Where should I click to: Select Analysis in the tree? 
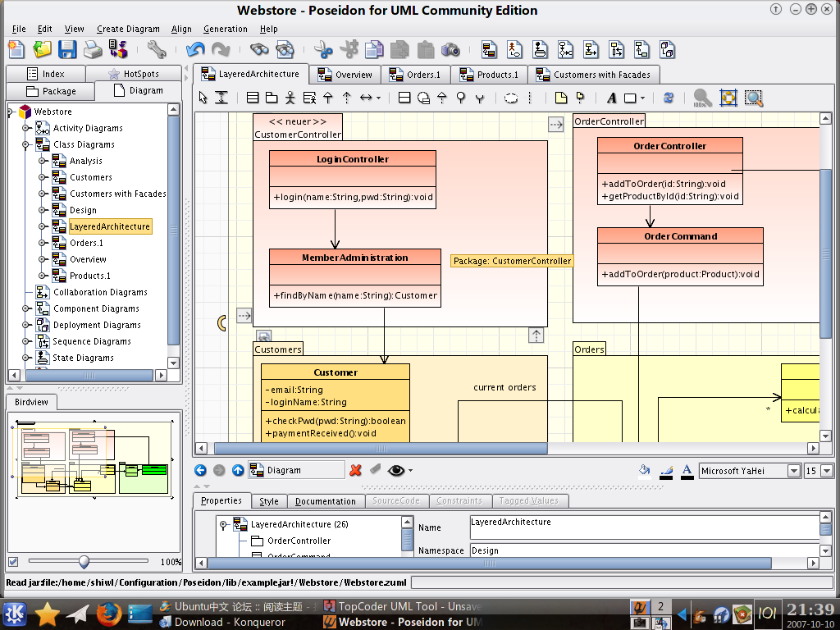pos(85,161)
